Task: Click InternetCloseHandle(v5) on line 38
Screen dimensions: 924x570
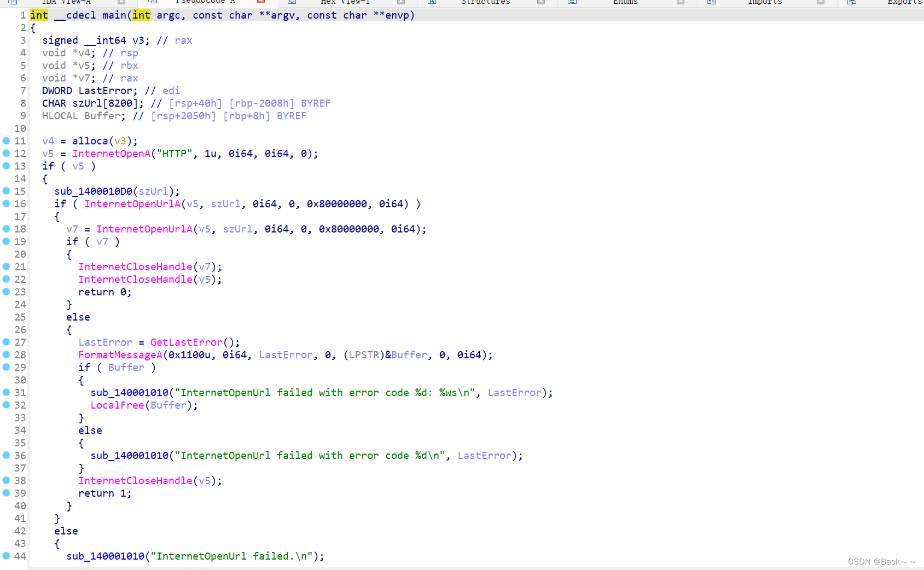Action: tap(150, 481)
